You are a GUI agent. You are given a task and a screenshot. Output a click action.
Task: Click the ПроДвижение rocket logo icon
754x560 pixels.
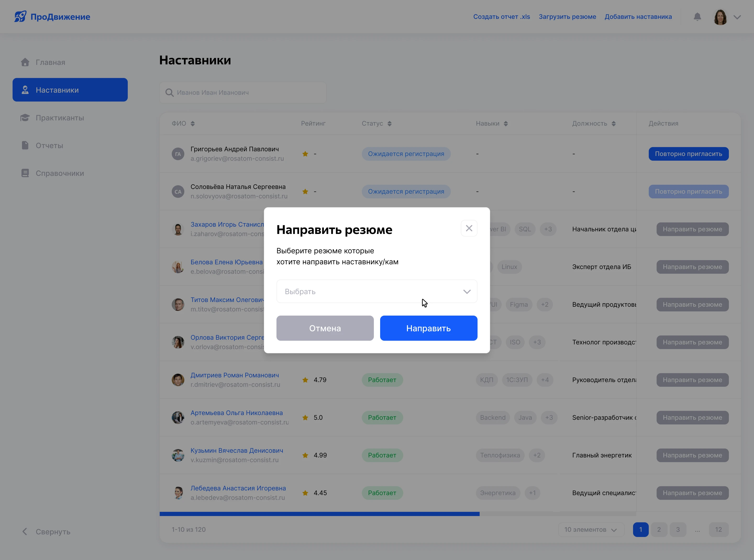pyautogui.click(x=20, y=16)
